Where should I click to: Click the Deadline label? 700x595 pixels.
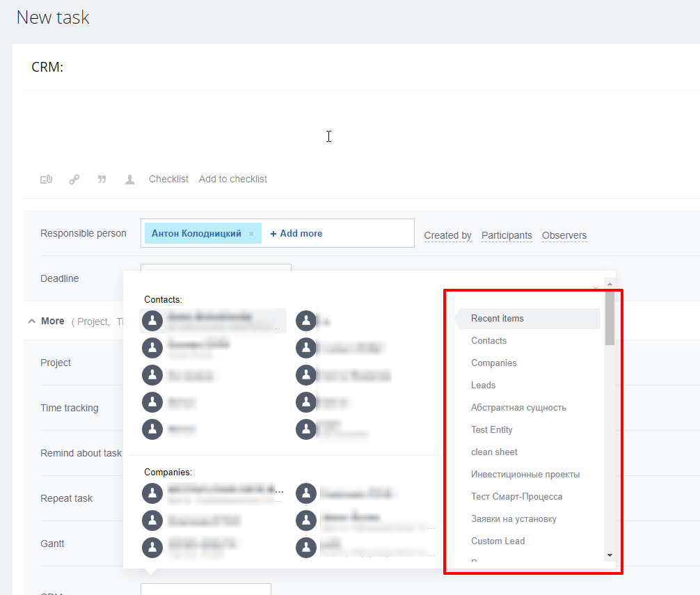click(x=59, y=278)
